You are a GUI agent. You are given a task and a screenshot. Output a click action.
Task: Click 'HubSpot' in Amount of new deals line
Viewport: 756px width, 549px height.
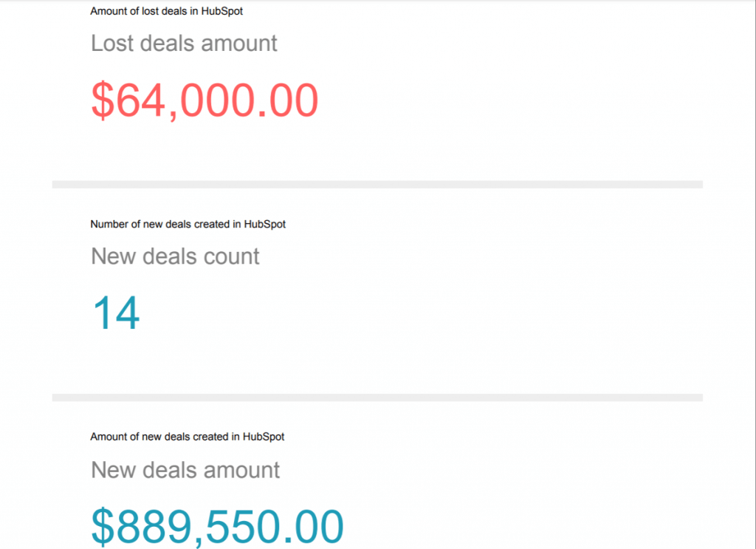point(264,437)
